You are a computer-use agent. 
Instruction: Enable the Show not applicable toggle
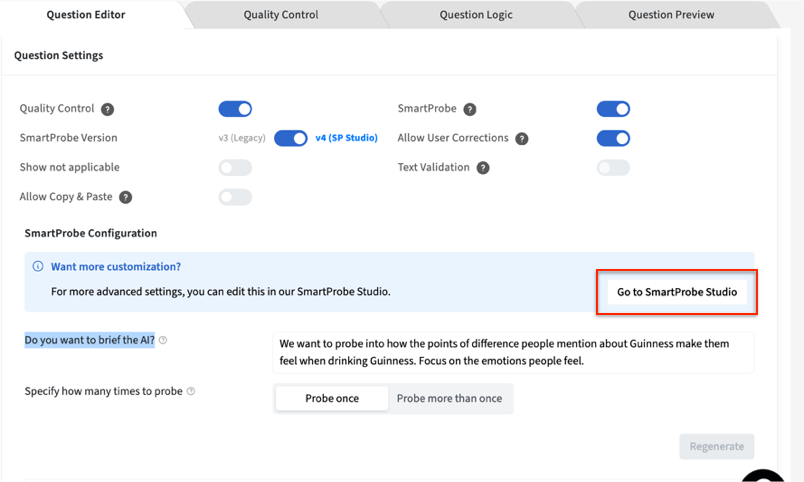coord(235,168)
